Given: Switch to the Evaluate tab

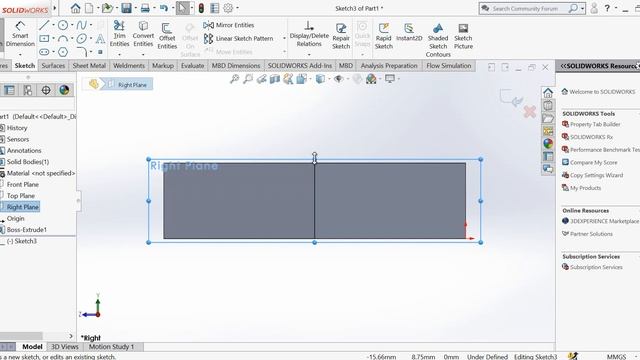Looking at the screenshot, I should [x=192, y=65].
